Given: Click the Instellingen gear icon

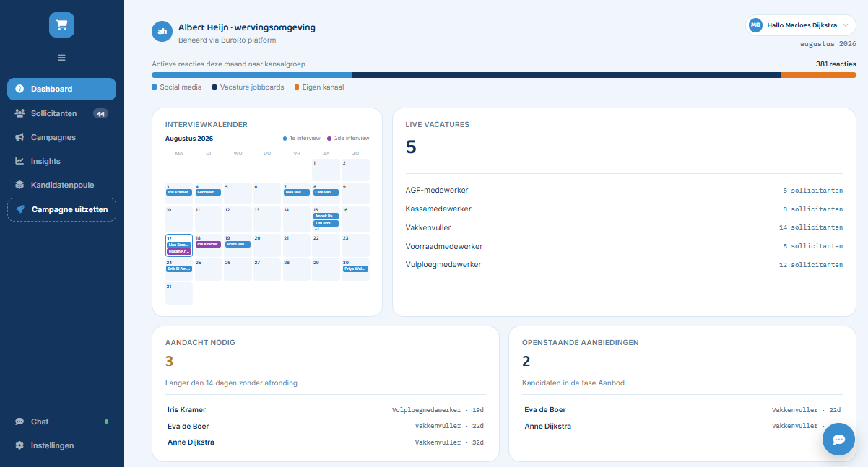Looking at the screenshot, I should point(19,445).
